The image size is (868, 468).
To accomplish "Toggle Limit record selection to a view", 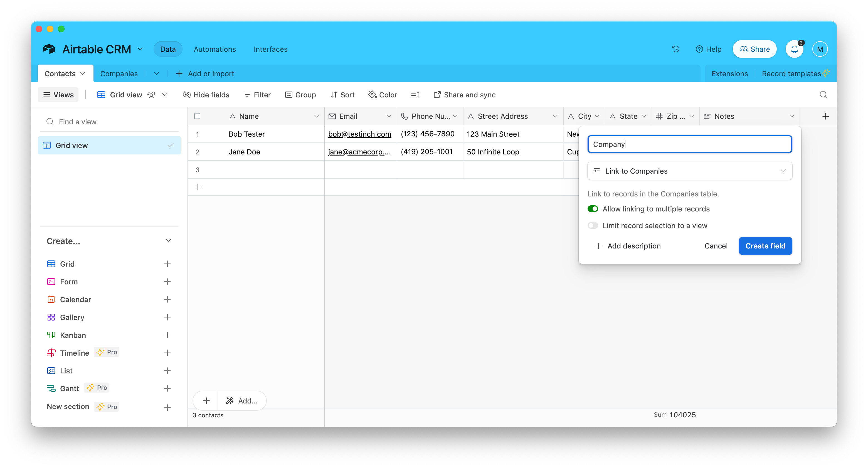I will [x=593, y=225].
